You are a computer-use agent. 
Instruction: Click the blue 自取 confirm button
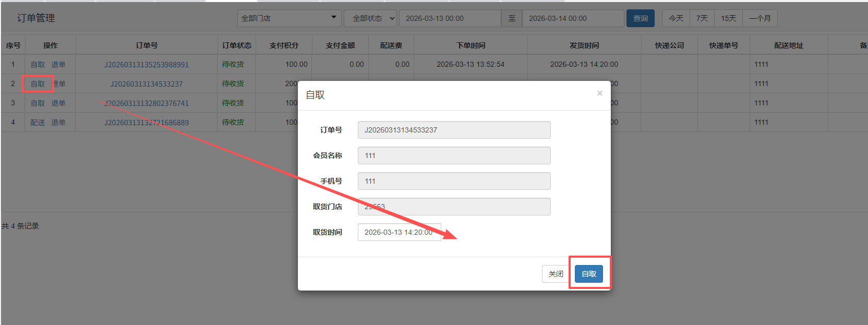pos(588,274)
